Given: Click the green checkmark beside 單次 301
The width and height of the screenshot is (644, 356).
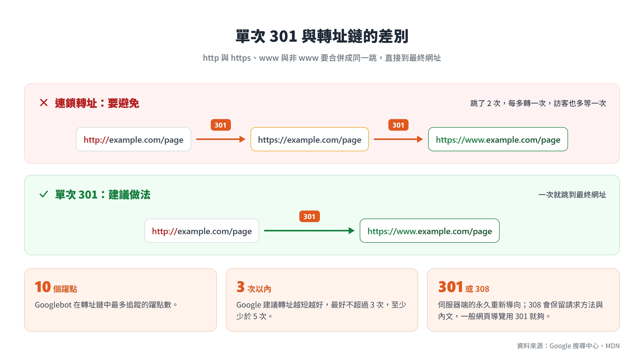Looking at the screenshot, I should (44, 194).
